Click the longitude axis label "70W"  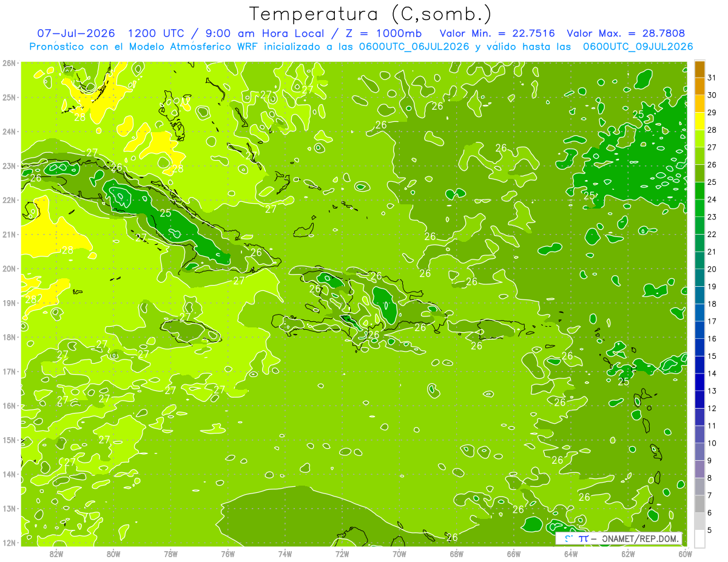[399, 554]
